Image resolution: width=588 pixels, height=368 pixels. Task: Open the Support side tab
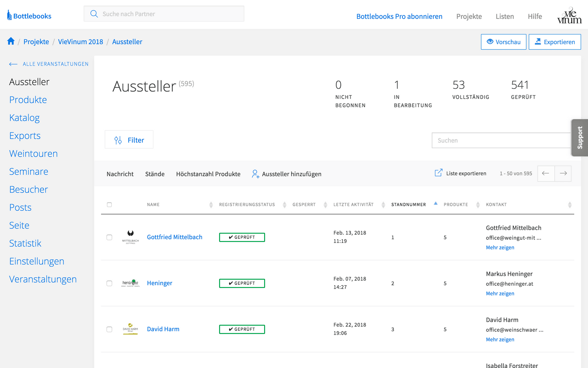coord(580,138)
